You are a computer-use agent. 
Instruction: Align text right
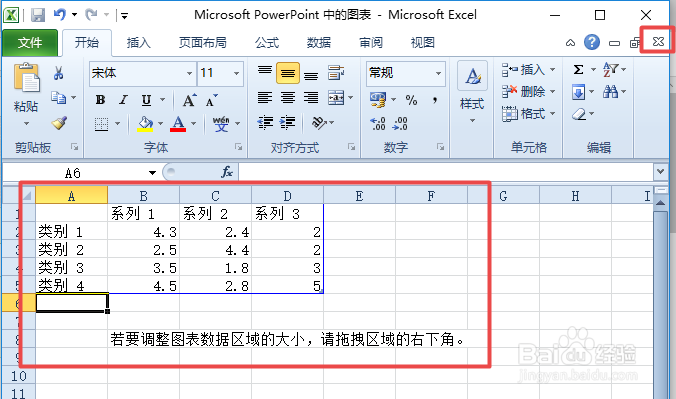coord(311,97)
